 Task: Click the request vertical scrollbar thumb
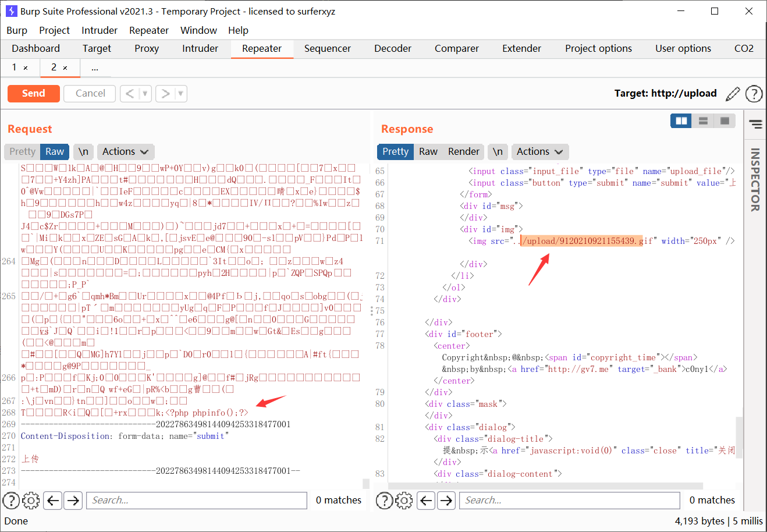pyautogui.click(x=366, y=484)
